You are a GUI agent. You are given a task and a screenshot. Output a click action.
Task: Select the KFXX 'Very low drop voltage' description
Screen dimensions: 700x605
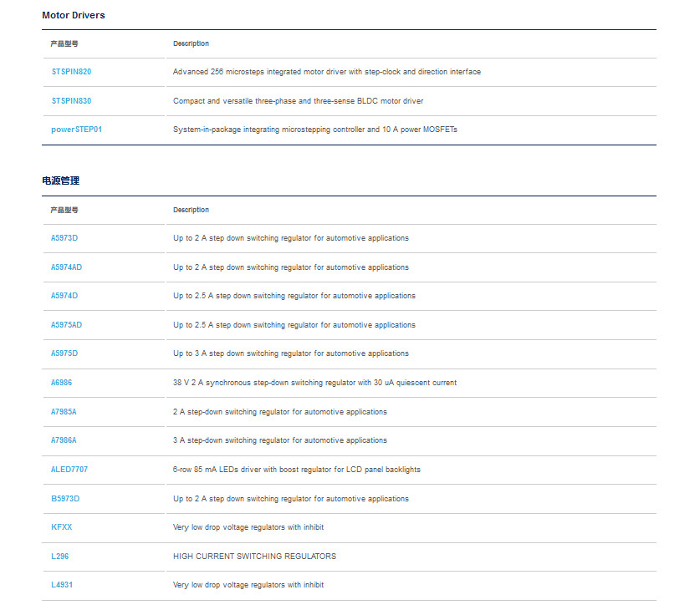point(248,527)
